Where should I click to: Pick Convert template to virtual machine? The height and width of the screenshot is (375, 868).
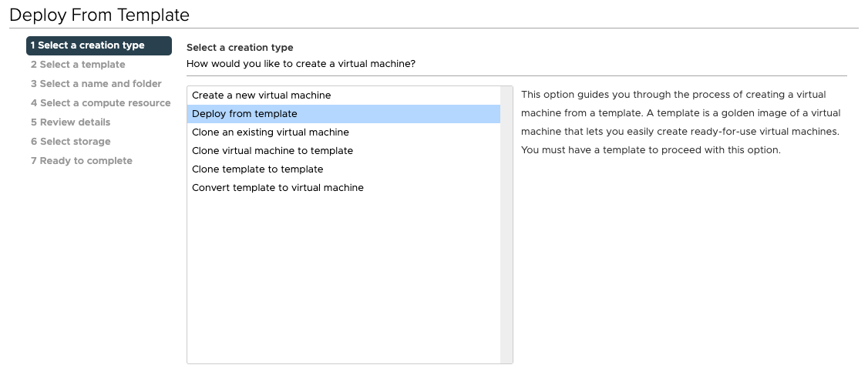pyautogui.click(x=278, y=188)
